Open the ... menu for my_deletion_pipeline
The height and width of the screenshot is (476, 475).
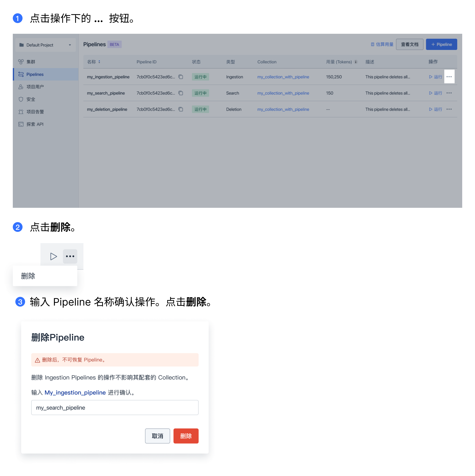click(x=449, y=109)
